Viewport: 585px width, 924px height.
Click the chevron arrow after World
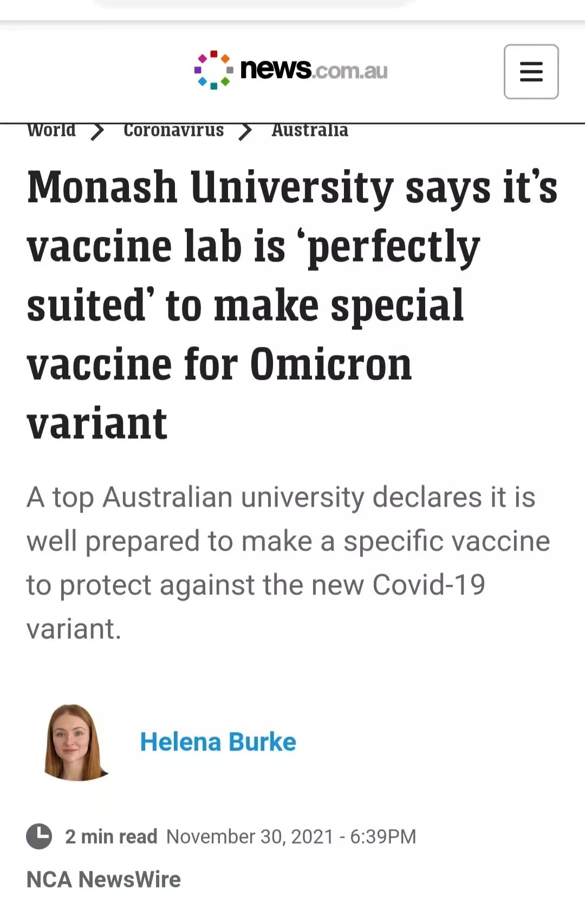coord(97,131)
